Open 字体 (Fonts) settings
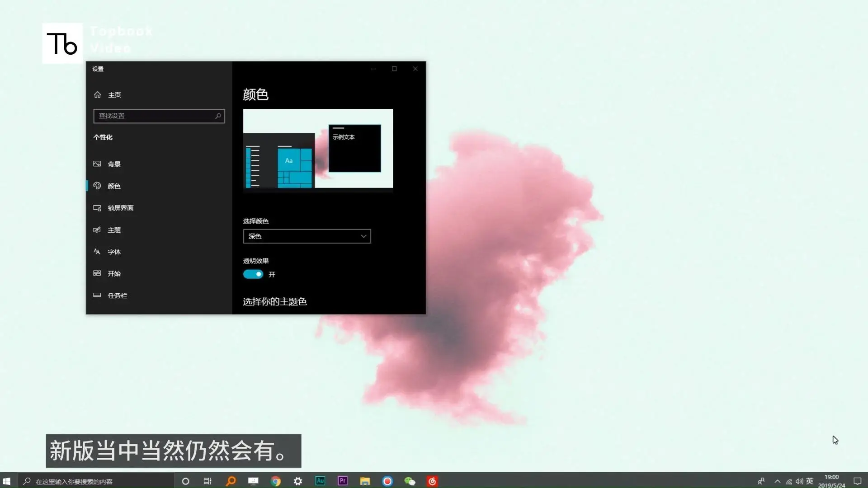 (113, 251)
